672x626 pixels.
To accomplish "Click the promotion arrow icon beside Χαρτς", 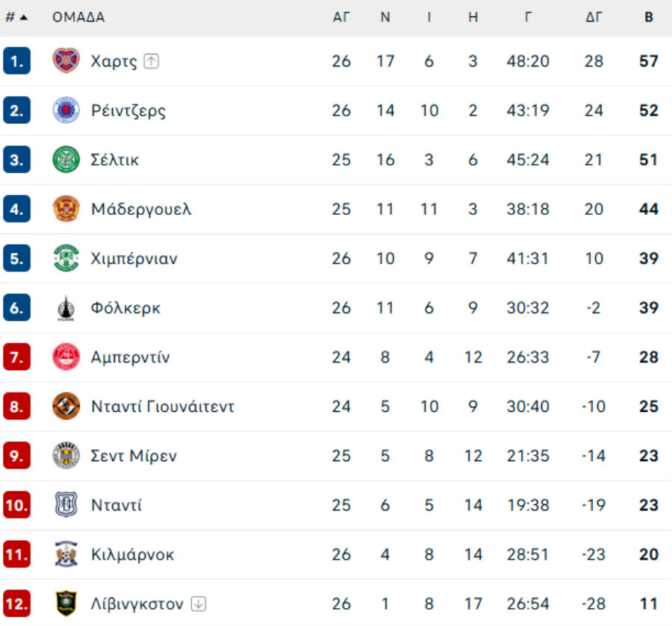I will [152, 61].
